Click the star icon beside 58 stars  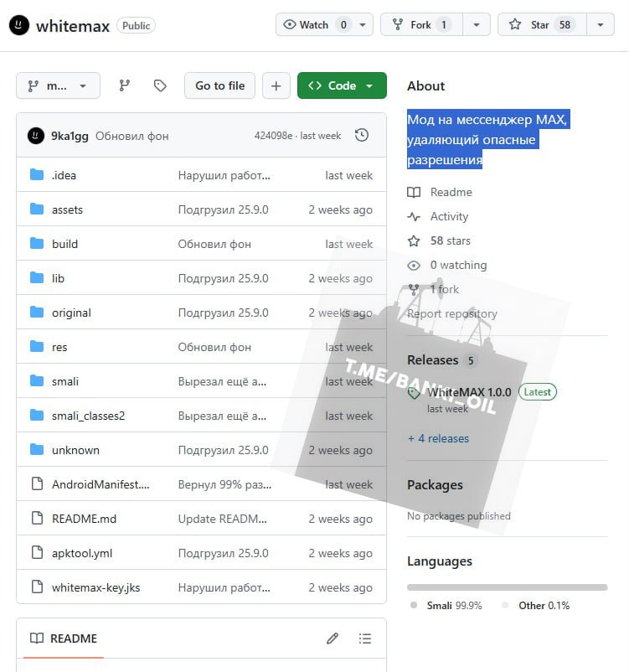(414, 240)
